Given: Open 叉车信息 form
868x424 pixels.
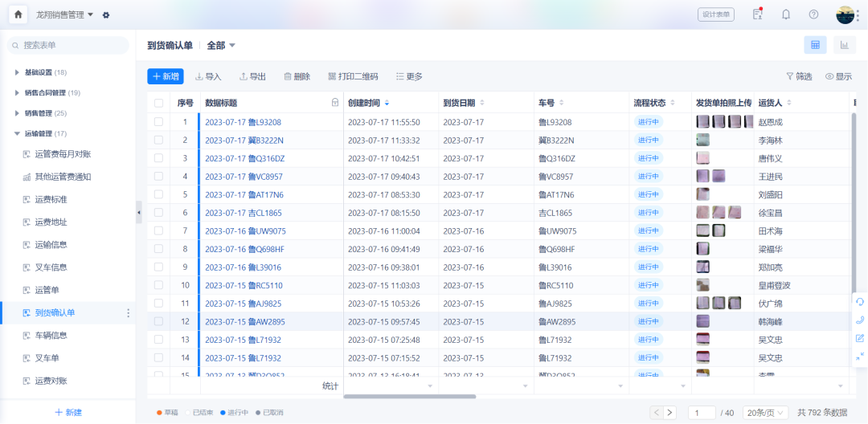Looking at the screenshot, I should click(x=45, y=267).
